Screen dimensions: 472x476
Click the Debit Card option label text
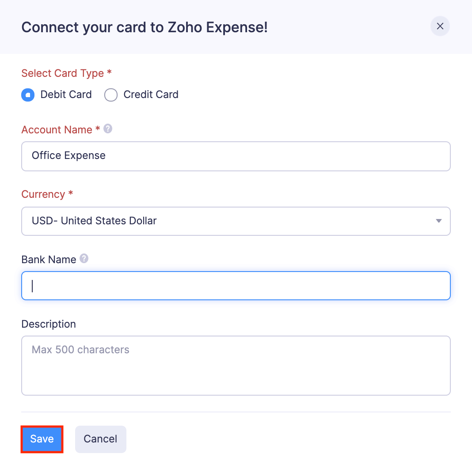[x=66, y=94]
